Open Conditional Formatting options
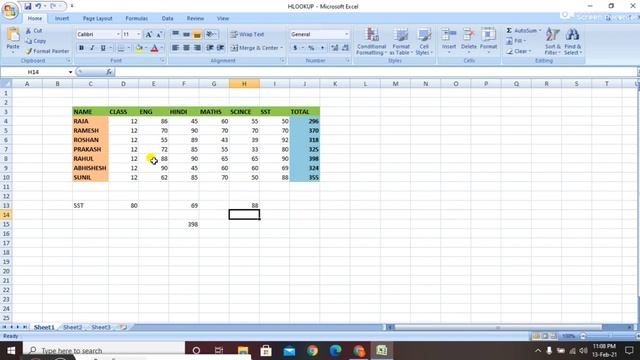Viewport: 640px width, 360px height. pos(371,42)
